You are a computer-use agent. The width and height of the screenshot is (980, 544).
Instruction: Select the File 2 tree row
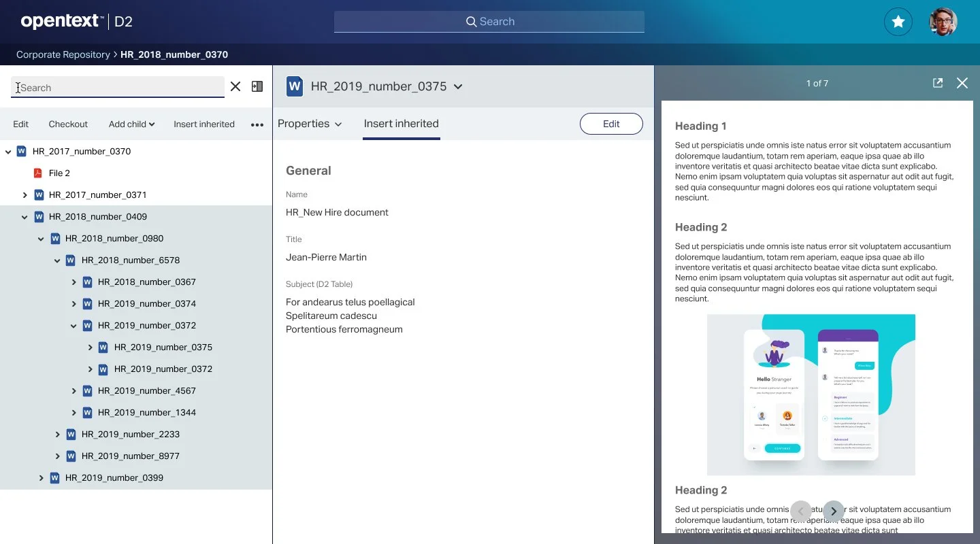(136, 173)
